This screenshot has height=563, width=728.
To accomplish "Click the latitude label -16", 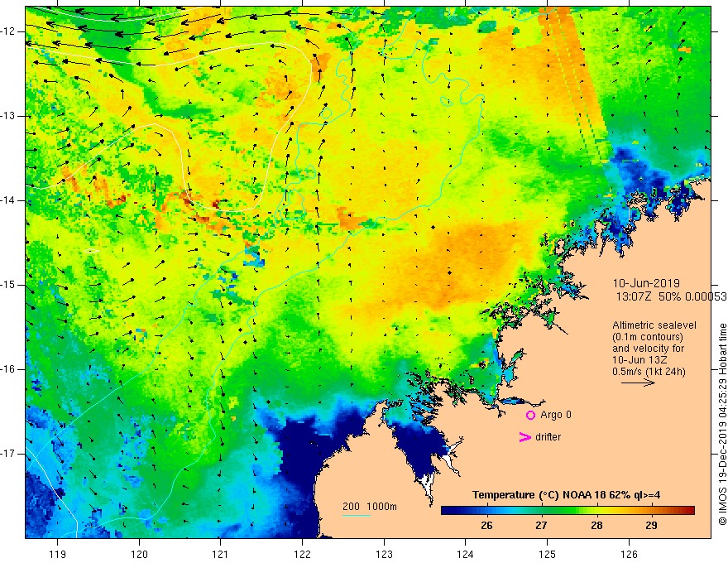I will (x=8, y=369).
